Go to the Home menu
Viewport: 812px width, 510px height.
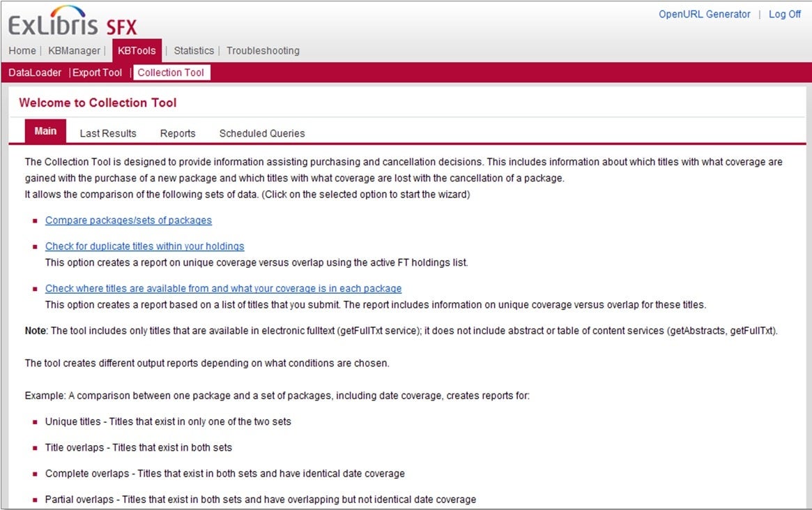pos(22,50)
